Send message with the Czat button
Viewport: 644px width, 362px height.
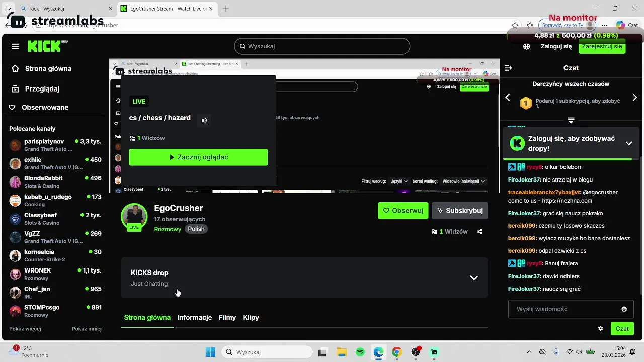622,328
